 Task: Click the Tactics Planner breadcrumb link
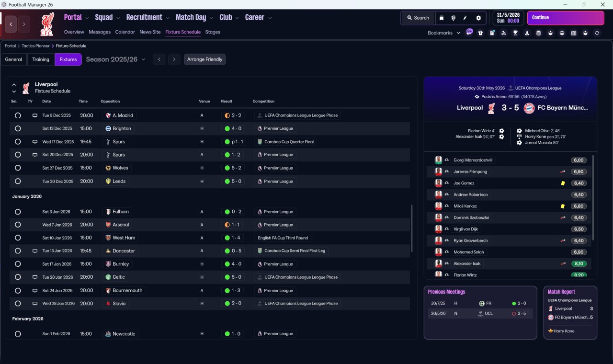pyautogui.click(x=35, y=46)
